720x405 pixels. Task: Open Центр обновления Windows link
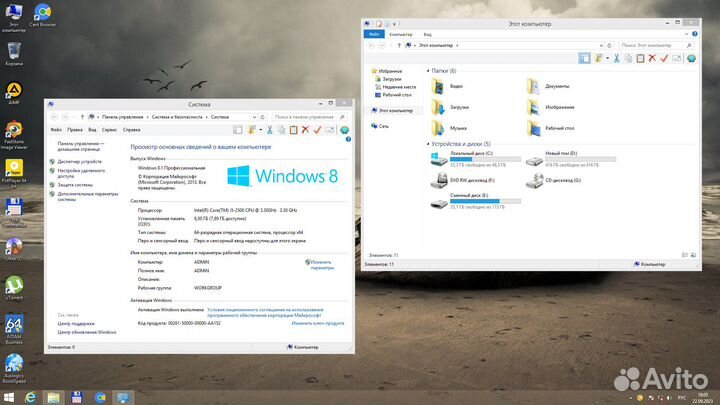pyautogui.click(x=87, y=332)
